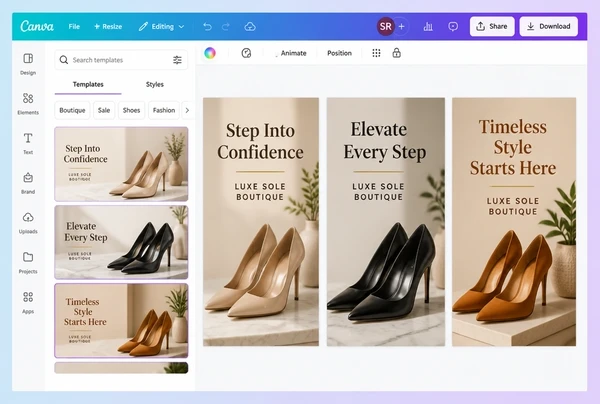
Task: Toggle the lock icon in toolbar
Action: click(x=396, y=53)
